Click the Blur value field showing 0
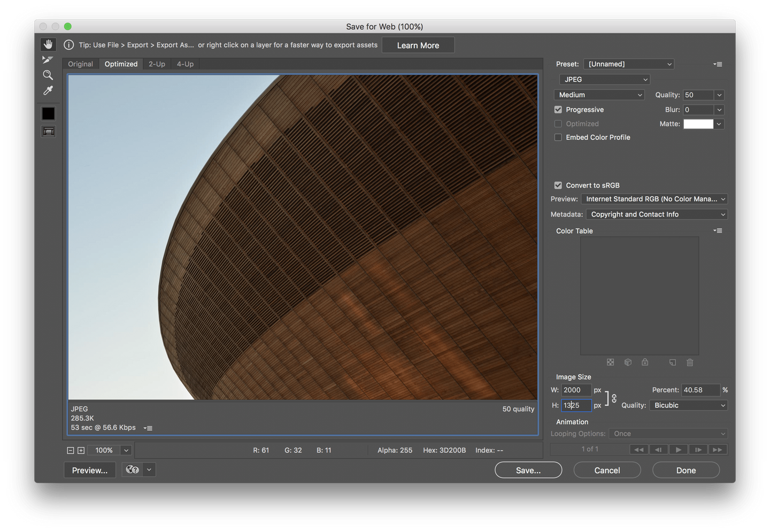770x532 pixels. [698, 110]
